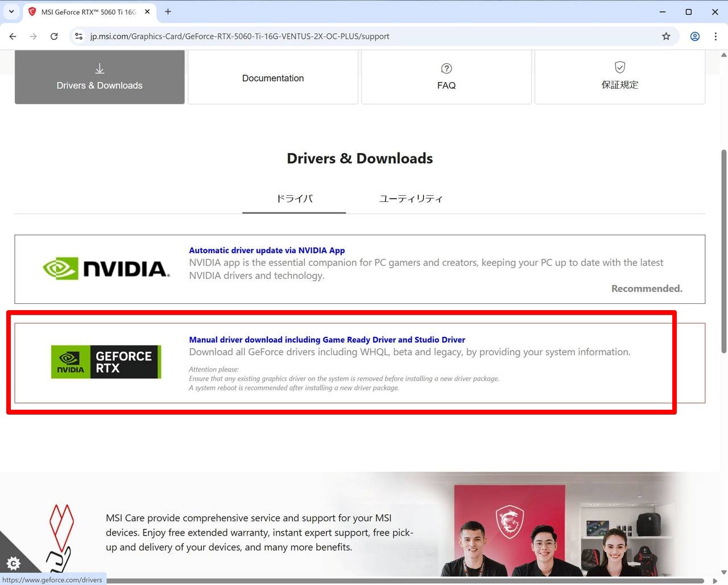The width and height of the screenshot is (728, 585).
Task: Click the 'Recommended.' label text
Action: click(647, 289)
